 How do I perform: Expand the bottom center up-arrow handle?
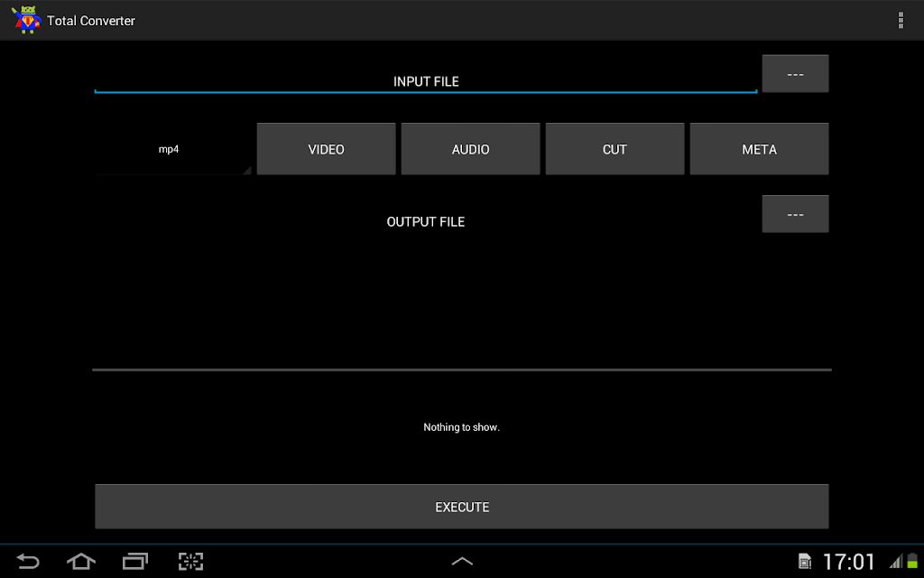click(462, 561)
